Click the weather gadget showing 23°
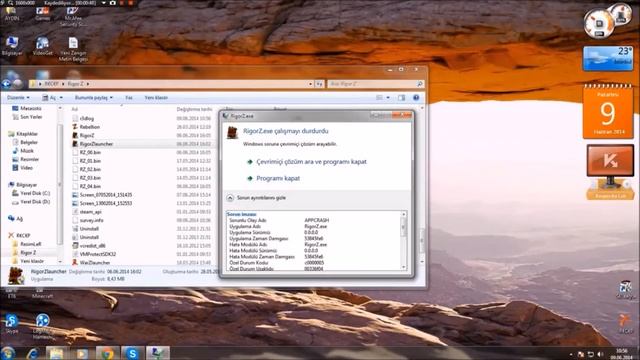The image size is (640, 360). [608, 58]
